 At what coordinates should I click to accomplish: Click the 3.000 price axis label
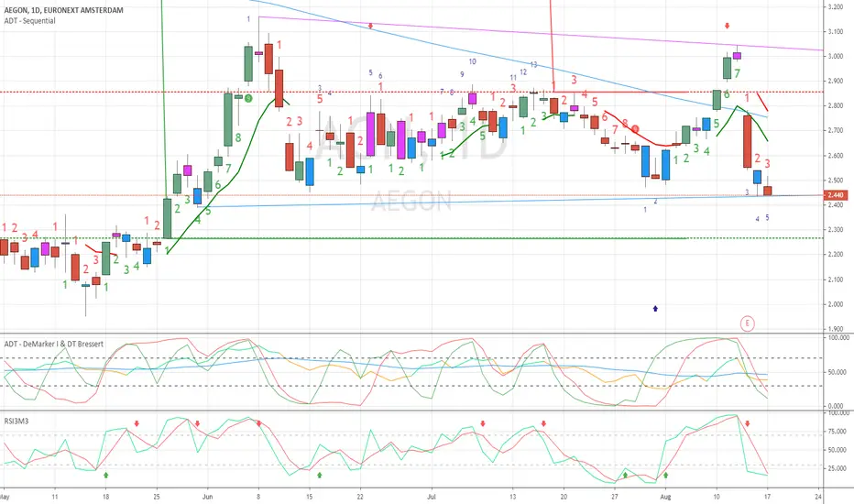coord(836,56)
